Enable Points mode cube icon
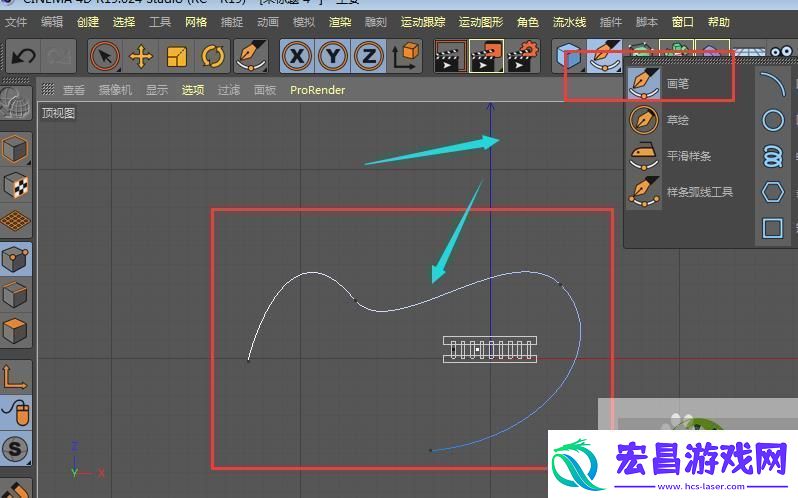This screenshot has height=498, width=798. click(16, 259)
